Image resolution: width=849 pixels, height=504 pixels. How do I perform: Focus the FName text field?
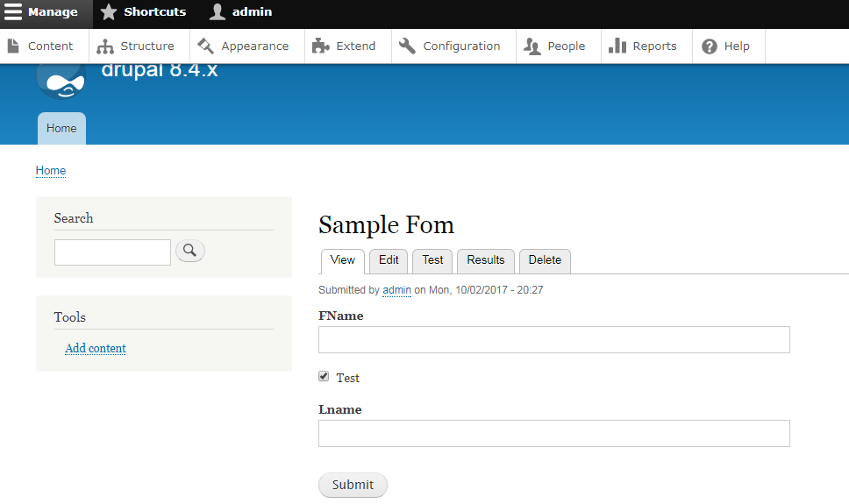(x=554, y=340)
